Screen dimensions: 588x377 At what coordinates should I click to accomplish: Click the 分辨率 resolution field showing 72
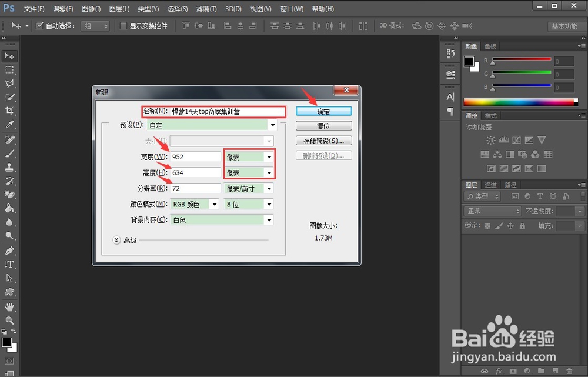tap(195, 188)
